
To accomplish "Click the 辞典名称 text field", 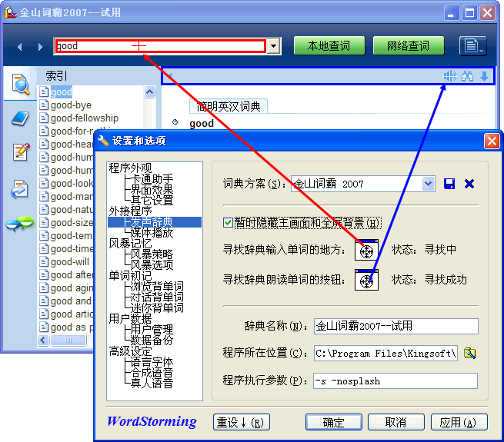I will (396, 326).
